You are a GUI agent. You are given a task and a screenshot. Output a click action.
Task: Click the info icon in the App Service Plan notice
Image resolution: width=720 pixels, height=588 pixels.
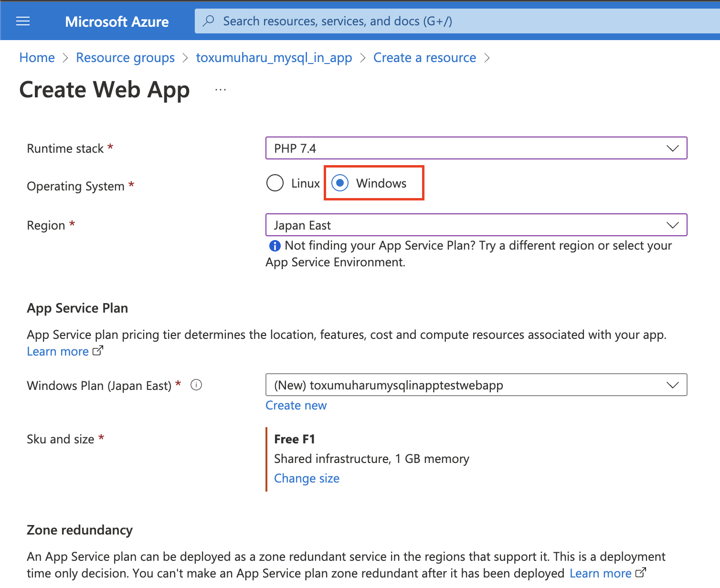(274, 245)
